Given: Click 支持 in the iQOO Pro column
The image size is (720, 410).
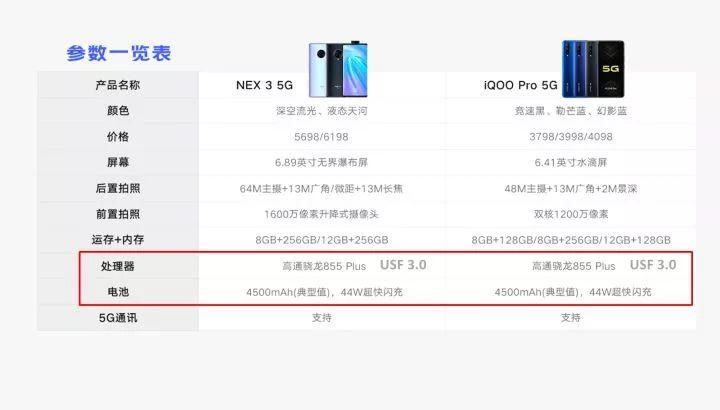Looking at the screenshot, I should coord(571,318).
